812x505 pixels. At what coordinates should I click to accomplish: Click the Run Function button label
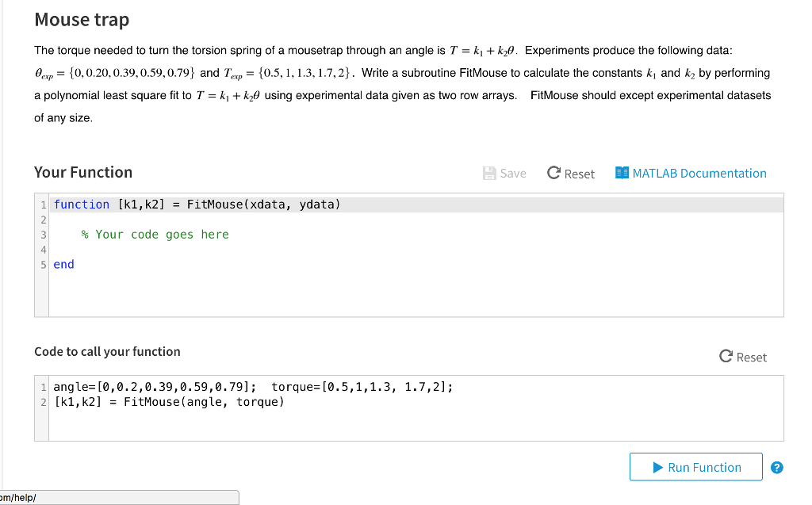[704, 467]
